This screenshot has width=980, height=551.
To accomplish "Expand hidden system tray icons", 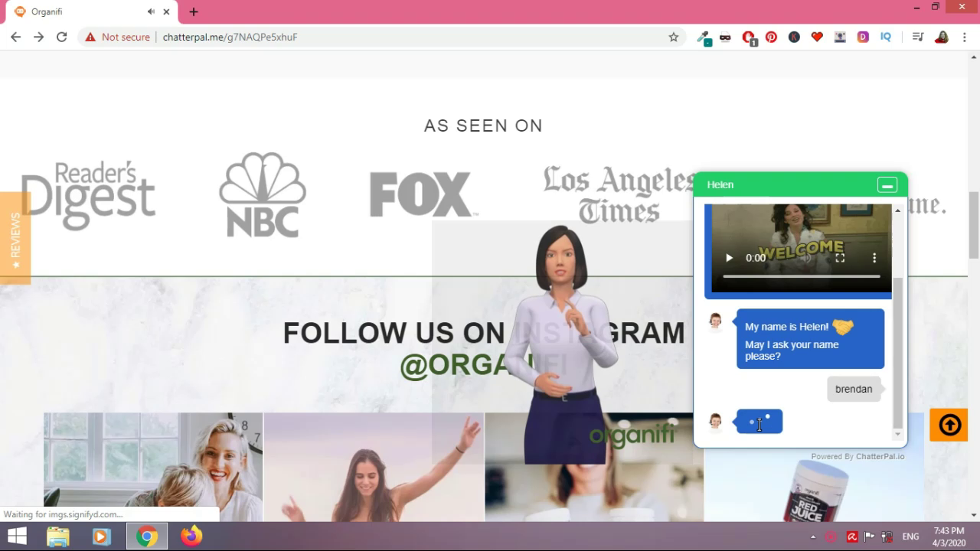I will 813,536.
